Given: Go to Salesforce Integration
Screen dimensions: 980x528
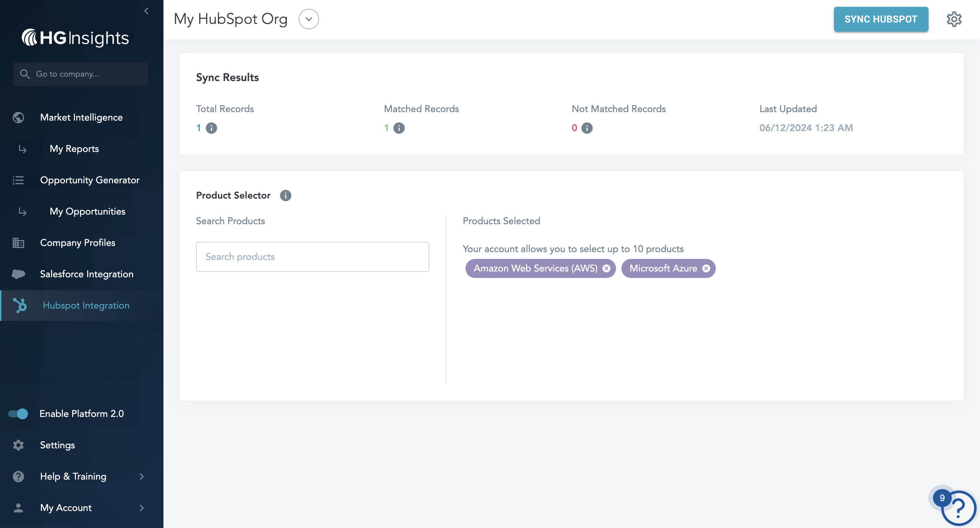Looking at the screenshot, I should pyautogui.click(x=86, y=274).
